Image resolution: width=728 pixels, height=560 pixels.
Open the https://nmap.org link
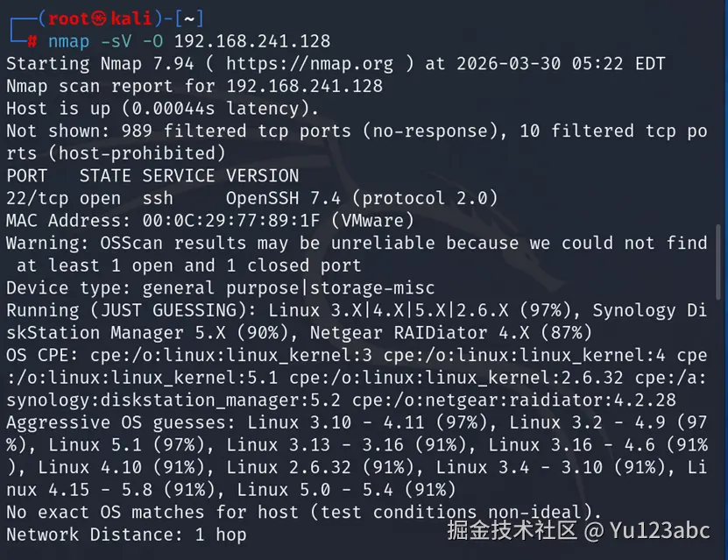point(309,64)
